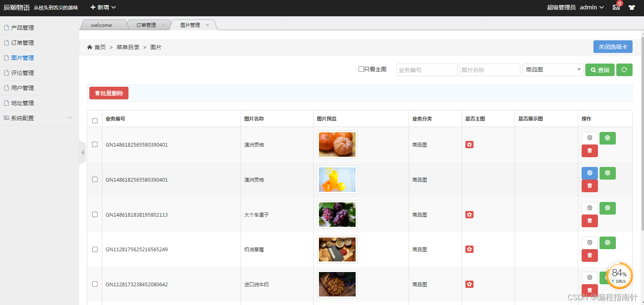The width and height of the screenshot is (644, 305).
Task: Click main-image star badge in 进口纯牛奶 row
Action: pyautogui.click(x=469, y=284)
